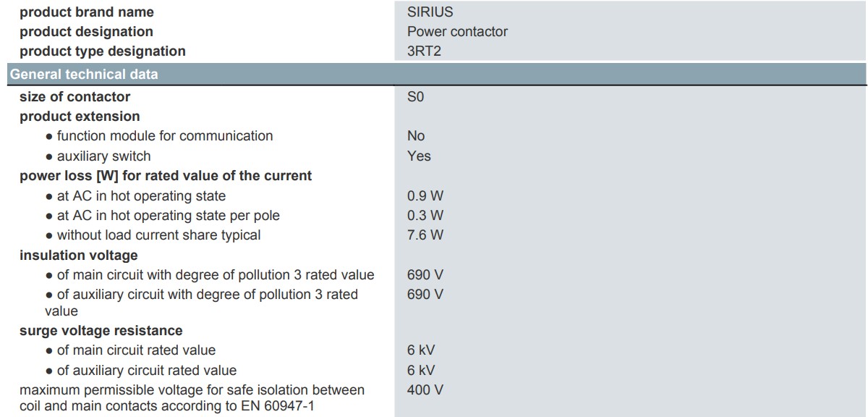The width and height of the screenshot is (868, 417).
Task: Click the product brand name label
Action: pos(87,12)
